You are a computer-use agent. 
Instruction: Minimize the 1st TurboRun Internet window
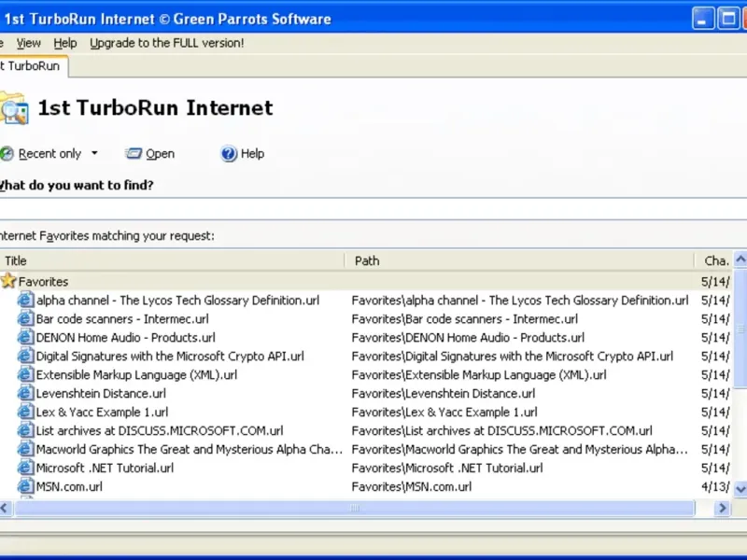703,19
